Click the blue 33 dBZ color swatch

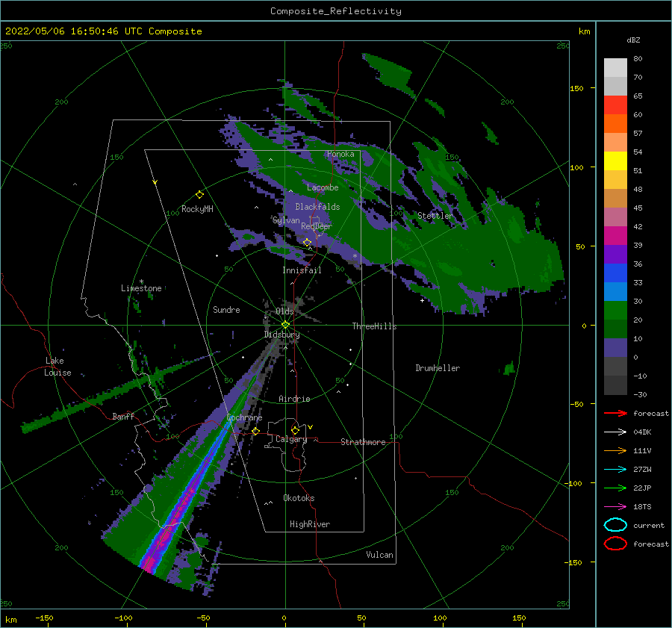[615, 273]
